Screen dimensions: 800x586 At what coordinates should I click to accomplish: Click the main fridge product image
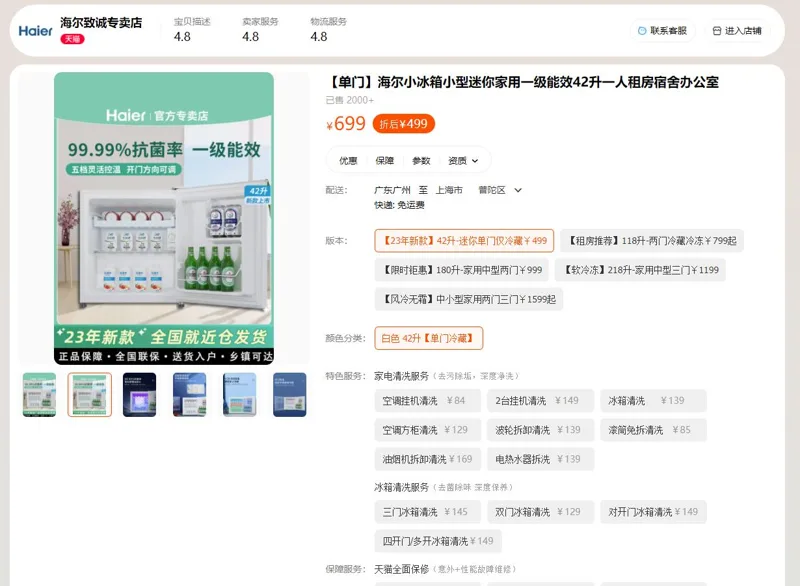[x=164, y=218]
